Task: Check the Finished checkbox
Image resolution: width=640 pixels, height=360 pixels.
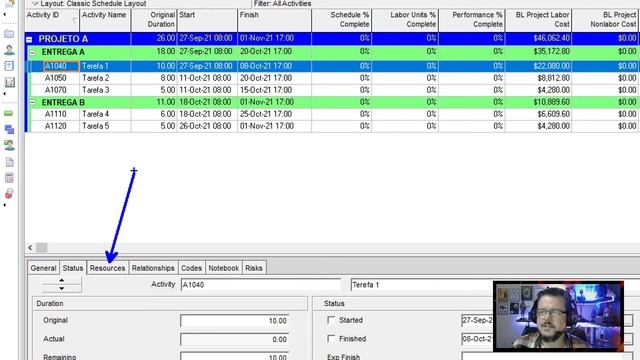Action: point(331,339)
